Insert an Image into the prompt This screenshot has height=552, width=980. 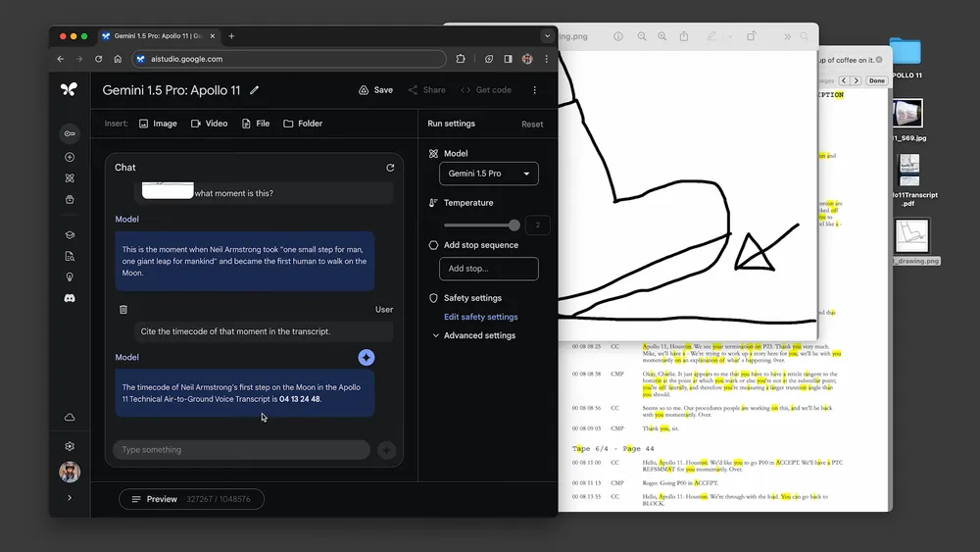(158, 124)
